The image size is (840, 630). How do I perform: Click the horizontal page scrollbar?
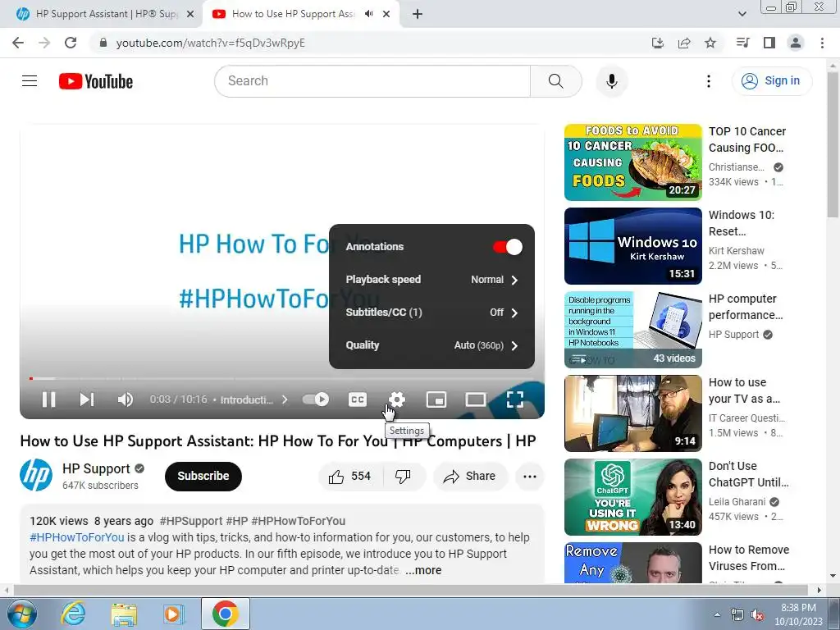[410, 590]
